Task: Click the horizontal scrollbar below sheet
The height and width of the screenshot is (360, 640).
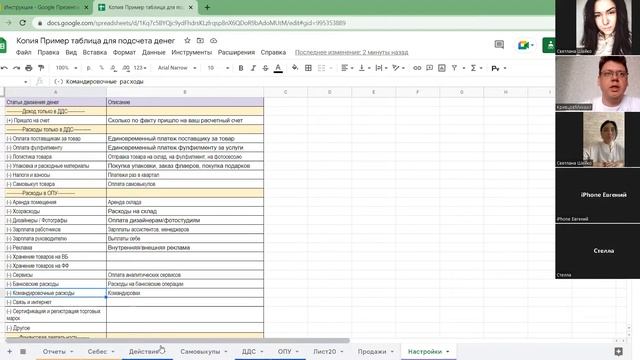Action: click(x=178, y=340)
